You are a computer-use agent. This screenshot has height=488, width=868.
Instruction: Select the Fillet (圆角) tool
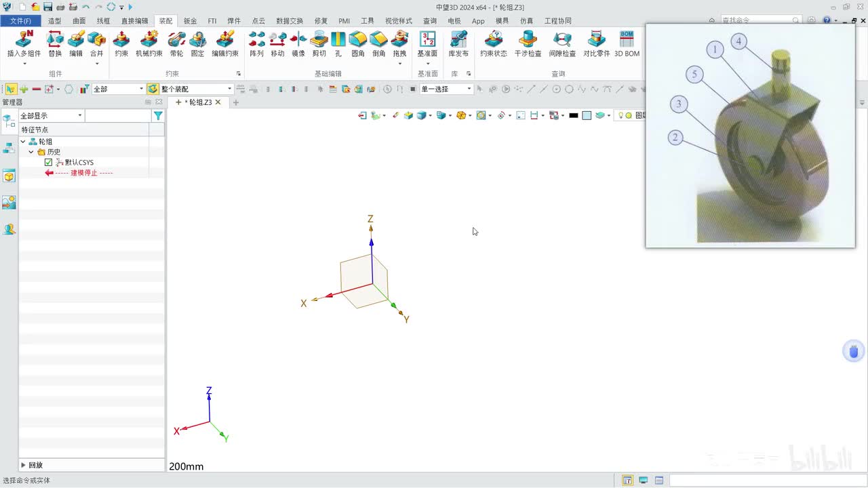(358, 43)
